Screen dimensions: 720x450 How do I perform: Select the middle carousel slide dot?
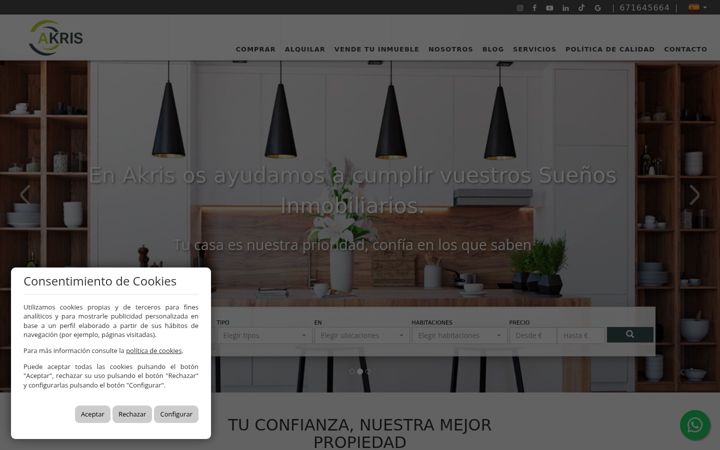click(360, 371)
